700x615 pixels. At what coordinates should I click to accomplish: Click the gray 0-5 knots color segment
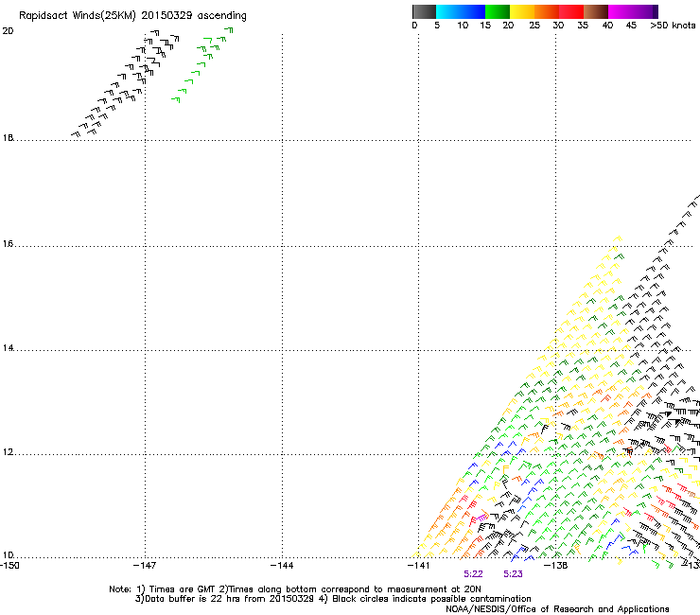(424, 11)
